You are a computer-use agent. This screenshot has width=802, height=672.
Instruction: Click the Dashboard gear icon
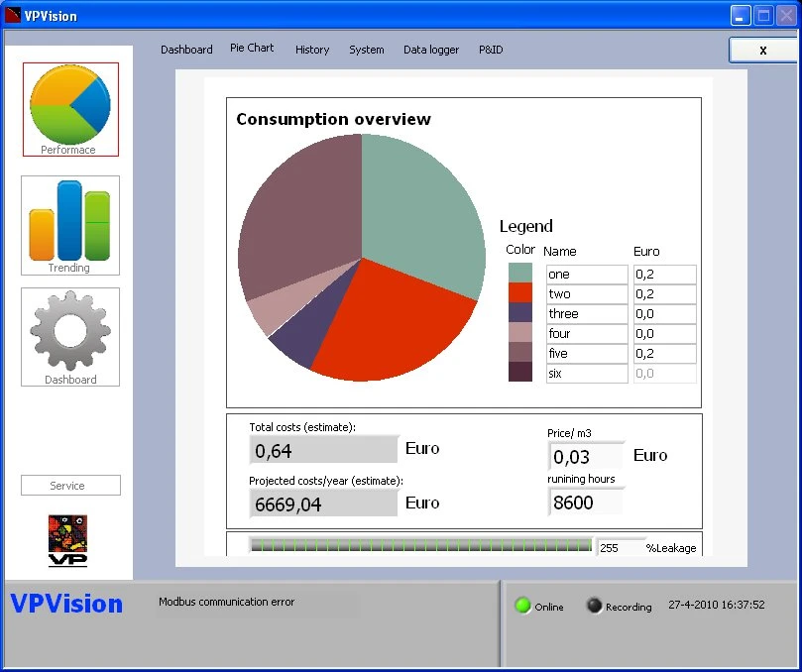(70, 335)
